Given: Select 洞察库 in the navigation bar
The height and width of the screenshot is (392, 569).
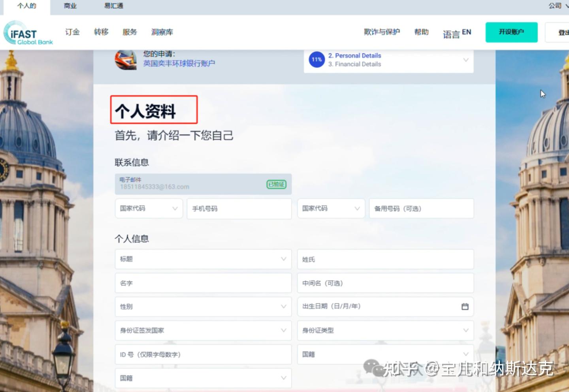Looking at the screenshot, I should (162, 32).
